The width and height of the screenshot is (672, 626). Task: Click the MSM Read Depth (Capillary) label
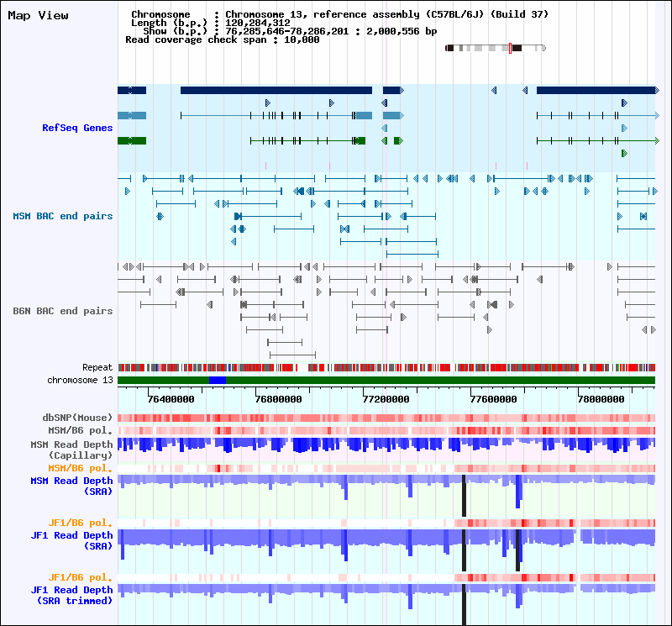coord(71,450)
